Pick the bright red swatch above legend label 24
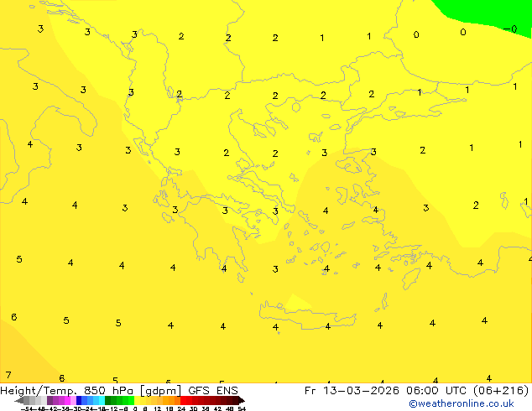The height and width of the screenshot is (411, 532). coord(183,400)
